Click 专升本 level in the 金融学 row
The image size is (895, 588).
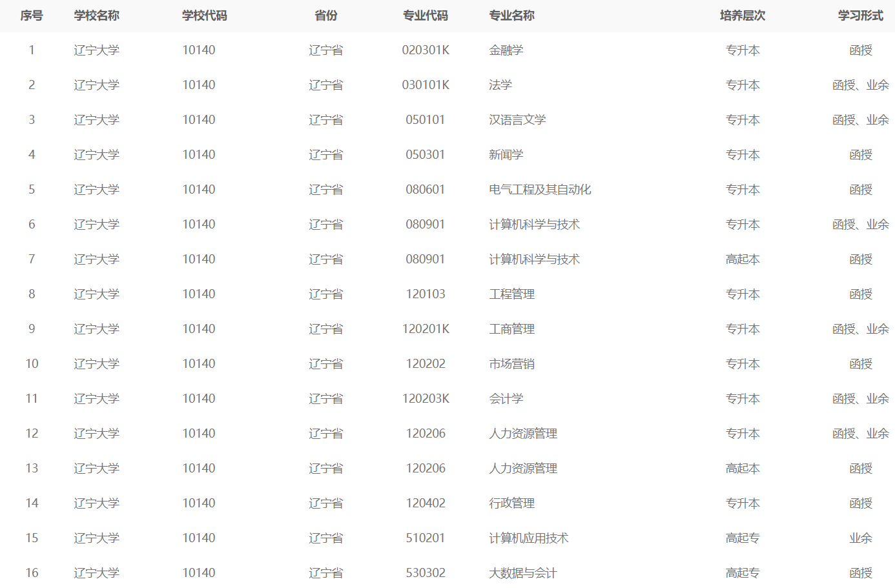[x=743, y=50]
